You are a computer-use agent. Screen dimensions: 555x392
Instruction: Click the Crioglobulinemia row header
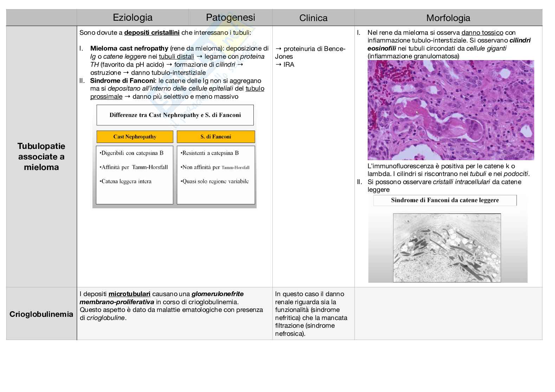pos(41,314)
